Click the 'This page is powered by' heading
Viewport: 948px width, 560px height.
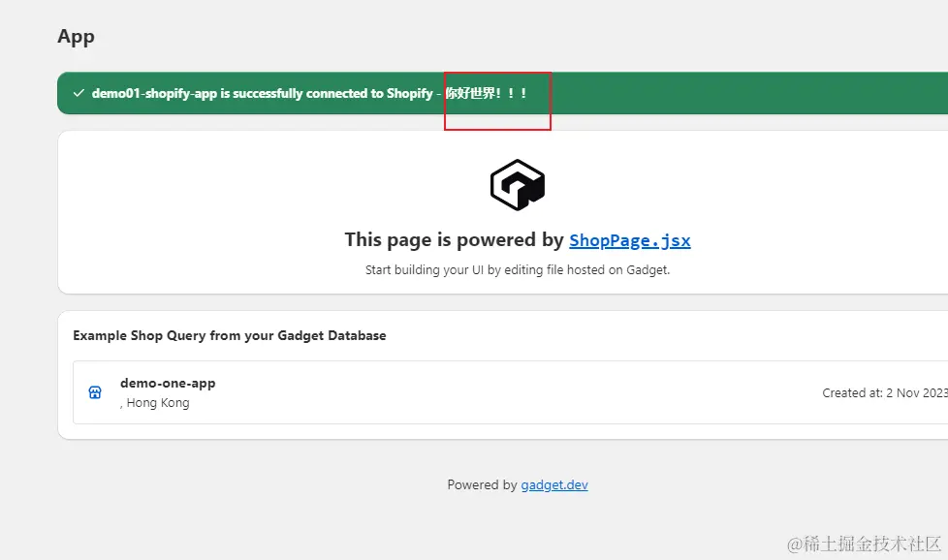click(x=455, y=240)
